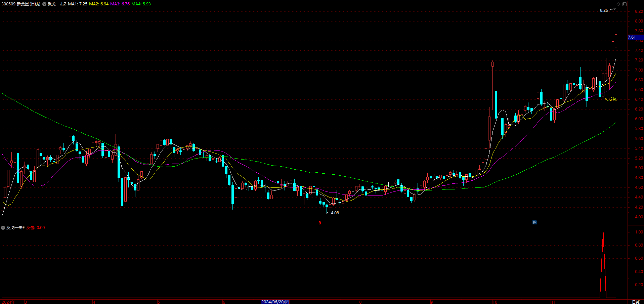Click the 反戈一击F indicator name
The height and width of the screenshot is (304, 644).
click(15, 228)
